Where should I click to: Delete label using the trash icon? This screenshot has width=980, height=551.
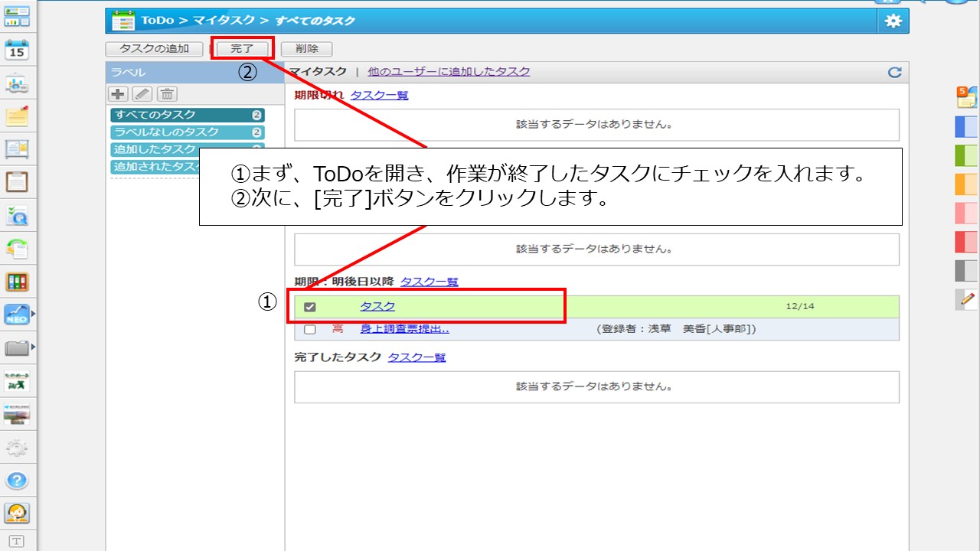(168, 94)
